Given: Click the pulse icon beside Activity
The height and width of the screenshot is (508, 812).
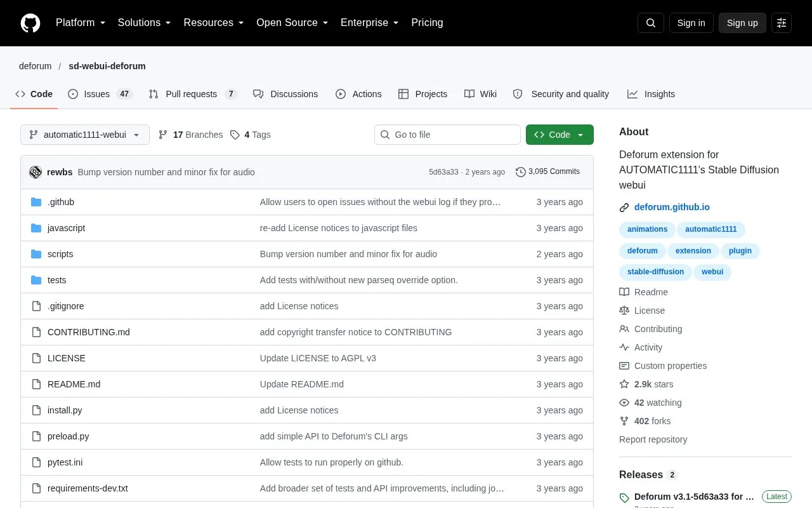Looking at the screenshot, I should coord(624,347).
